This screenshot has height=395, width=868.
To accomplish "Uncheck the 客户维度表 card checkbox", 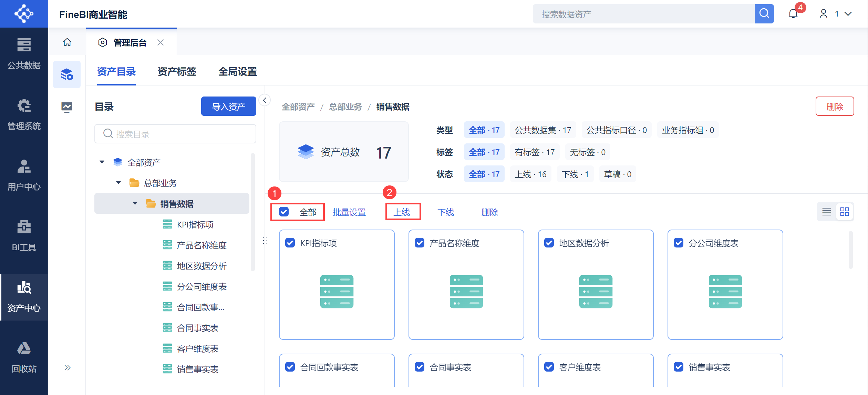I will tap(549, 367).
